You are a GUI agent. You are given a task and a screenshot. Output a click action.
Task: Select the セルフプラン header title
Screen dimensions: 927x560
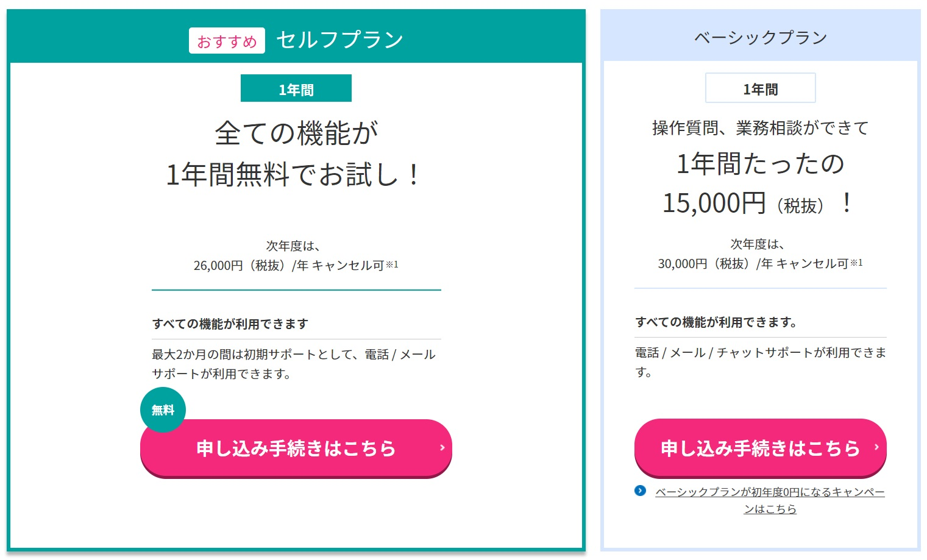tap(339, 40)
